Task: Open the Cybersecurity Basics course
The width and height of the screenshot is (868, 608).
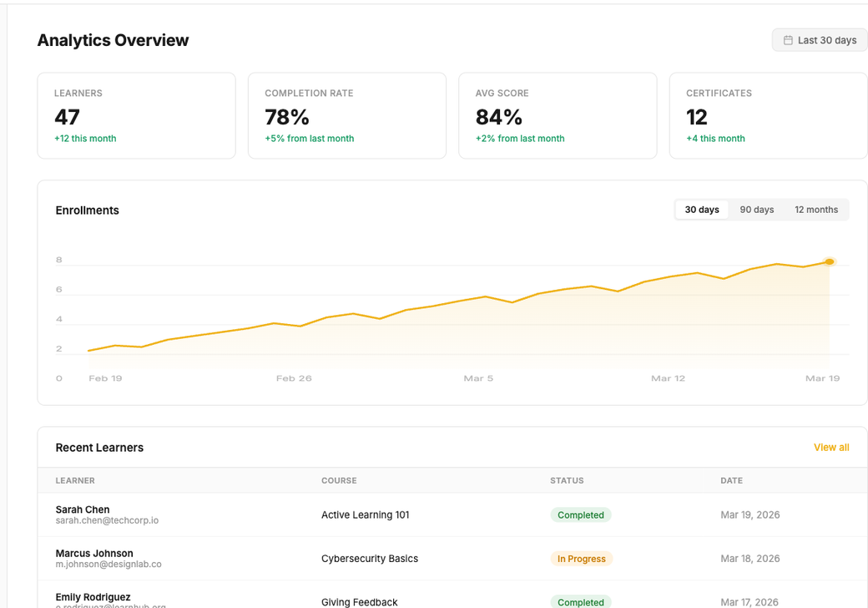Action: pyautogui.click(x=370, y=559)
